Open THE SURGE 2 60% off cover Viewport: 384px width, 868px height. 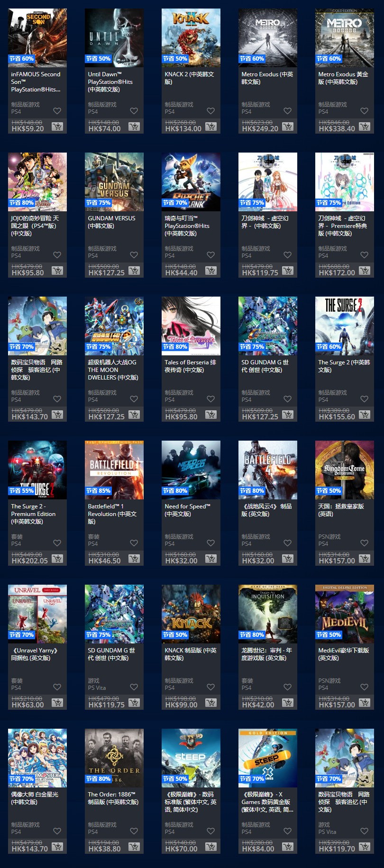345,326
